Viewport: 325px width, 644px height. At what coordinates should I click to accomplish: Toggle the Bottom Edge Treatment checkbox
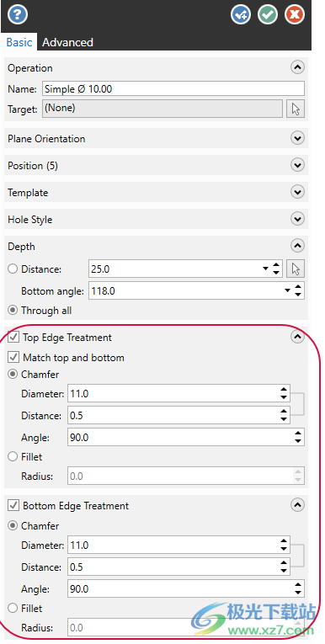[x=13, y=505]
